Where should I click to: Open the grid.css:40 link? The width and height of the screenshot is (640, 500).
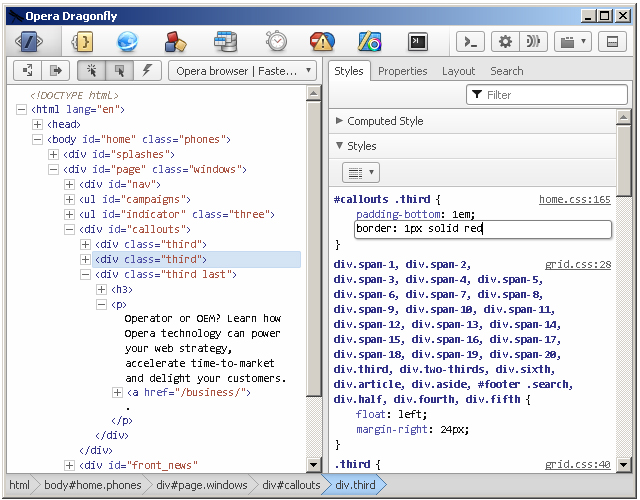point(578,464)
